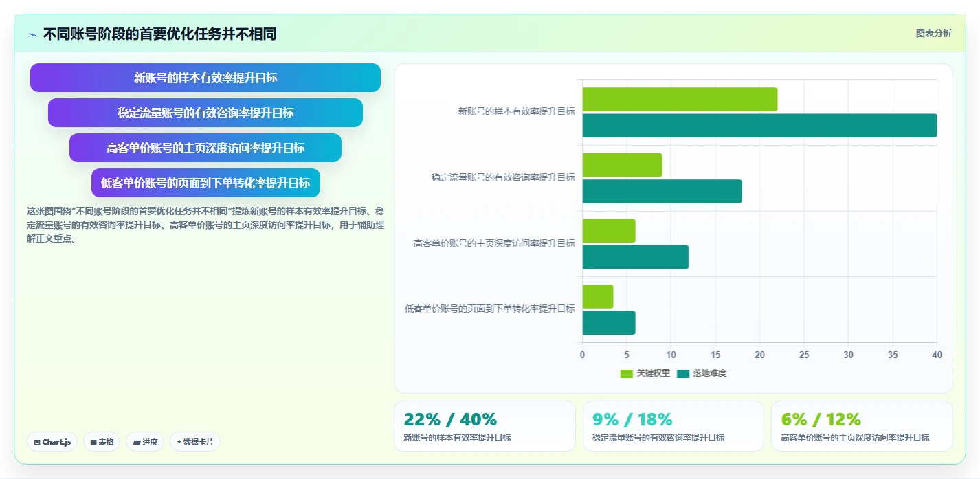Click the x-axis tick value 10
Screen dimensions: 980x479
click(671, 355)
